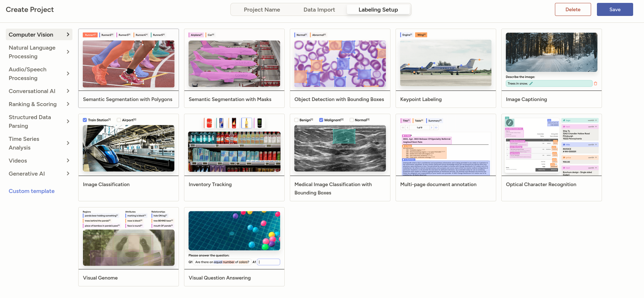Click the pencil edit icon beside 'Trees in snow.'

tap(531, 84)
